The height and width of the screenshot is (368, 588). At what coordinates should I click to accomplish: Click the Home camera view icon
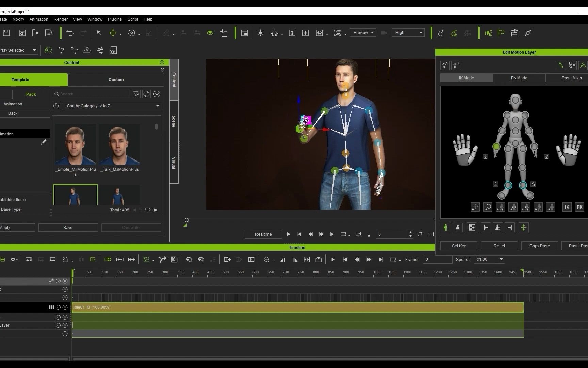(274, 33)
